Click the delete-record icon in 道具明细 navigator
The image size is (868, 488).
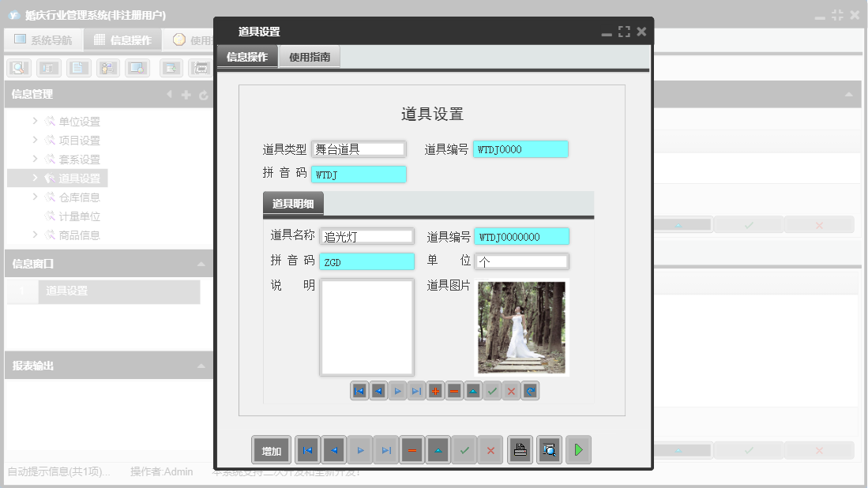(x=454, y=390)
